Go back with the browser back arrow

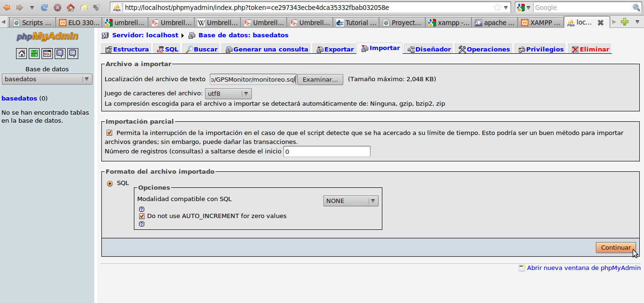click(x=7, y=8)
